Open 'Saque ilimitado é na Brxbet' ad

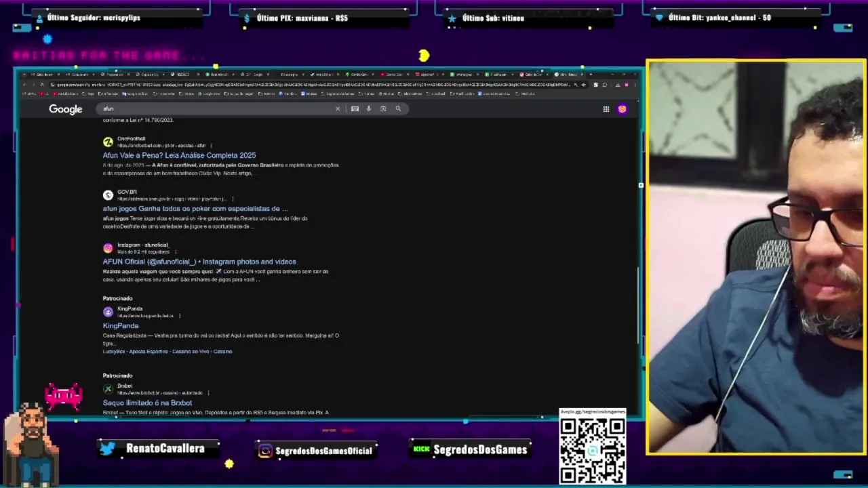[147, 403]
